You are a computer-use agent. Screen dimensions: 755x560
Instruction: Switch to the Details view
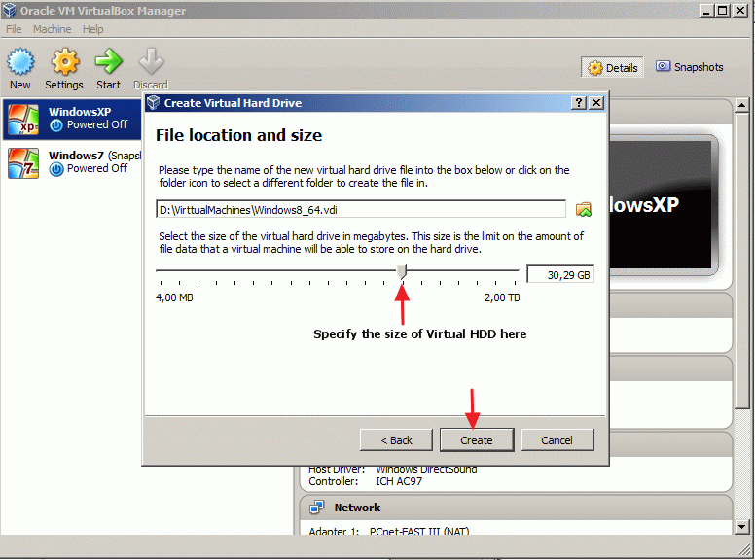pos(613,68)
